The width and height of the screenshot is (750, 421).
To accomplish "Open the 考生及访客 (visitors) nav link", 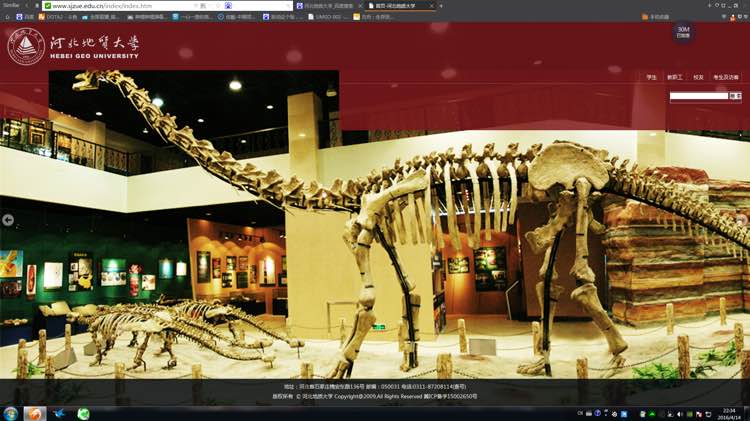I will (726, 78).
